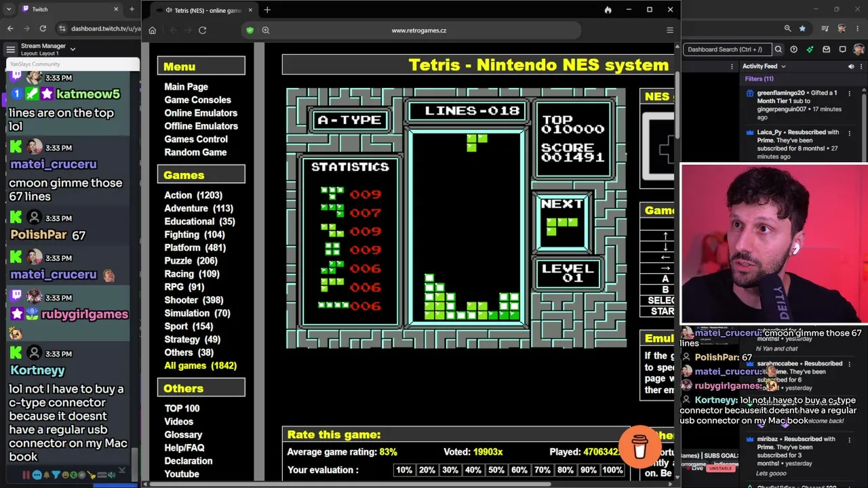Open the Twitch whispers chat bubble icon
Image resolution: width=868 pixels, height=488 pixels.
coord(842,49)
